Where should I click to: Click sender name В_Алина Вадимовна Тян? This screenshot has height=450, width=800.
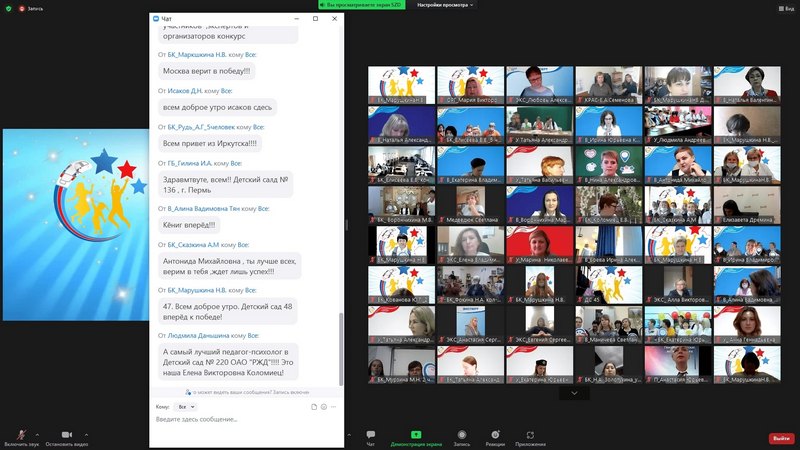(x=204, y=209)
